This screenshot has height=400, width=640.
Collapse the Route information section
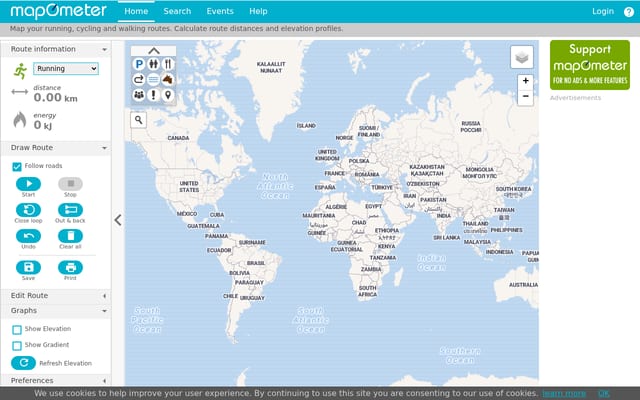(x=56, y=49)
